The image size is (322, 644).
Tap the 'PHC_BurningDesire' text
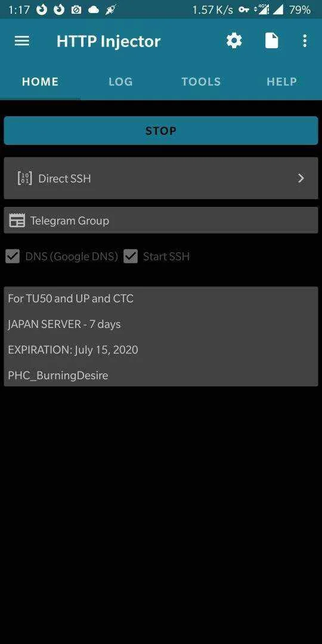58,376
